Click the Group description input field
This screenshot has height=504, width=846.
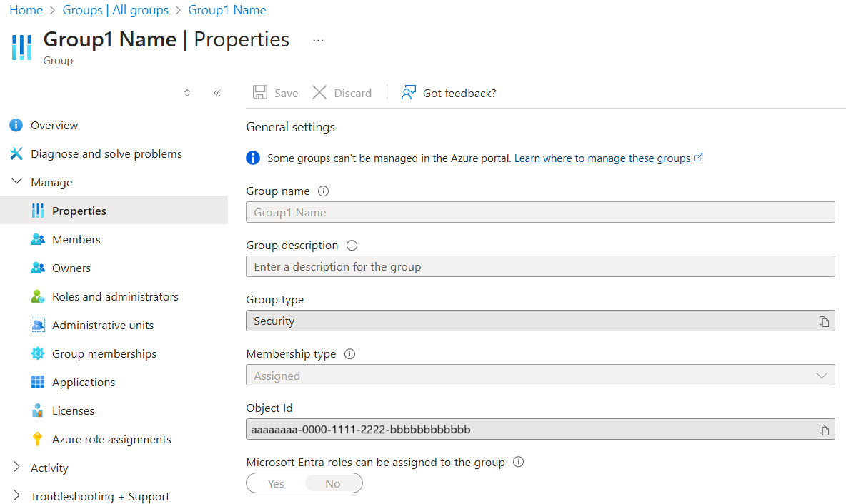point(539,266)
